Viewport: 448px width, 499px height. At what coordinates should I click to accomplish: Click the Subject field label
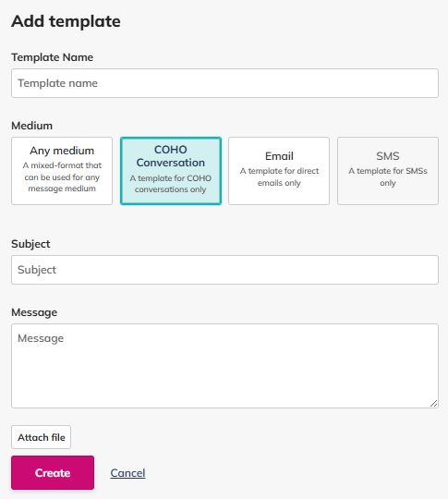point(30,244)
